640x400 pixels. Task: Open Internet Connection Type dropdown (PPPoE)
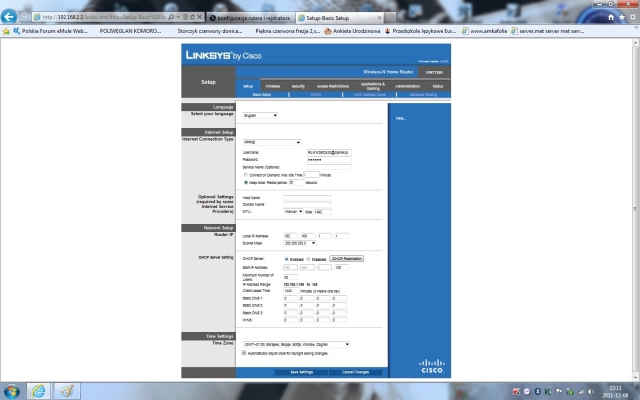point(272,142)
